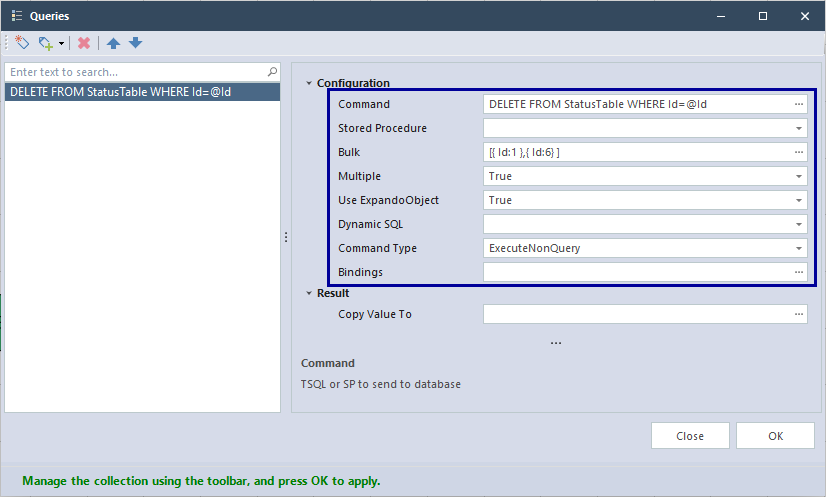Click the Use ExpandoObject property label
The width and height of the screenshot is (826, 497).
(388, 200)
